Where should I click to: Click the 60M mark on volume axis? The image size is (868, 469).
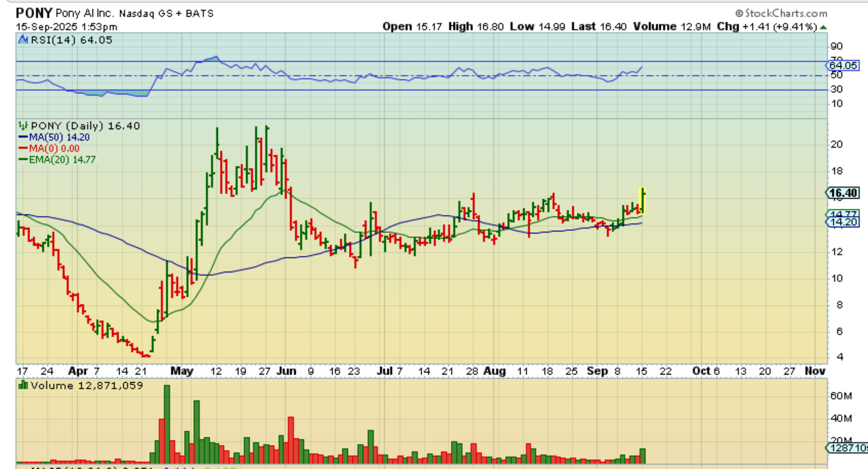tap(841, 396)
